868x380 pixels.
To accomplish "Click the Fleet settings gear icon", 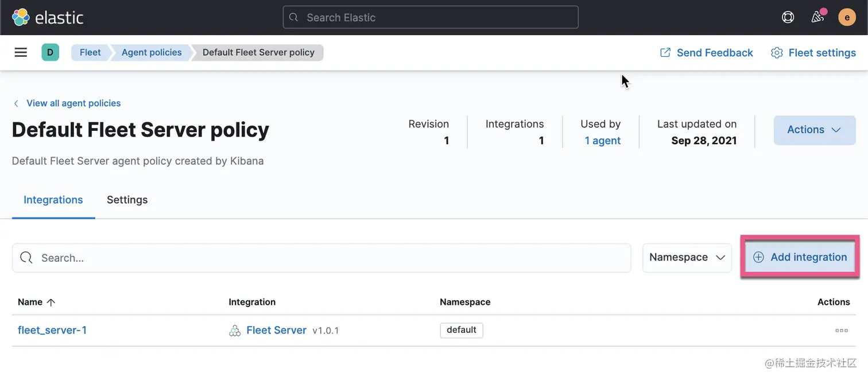I will (x=777, y=53).
